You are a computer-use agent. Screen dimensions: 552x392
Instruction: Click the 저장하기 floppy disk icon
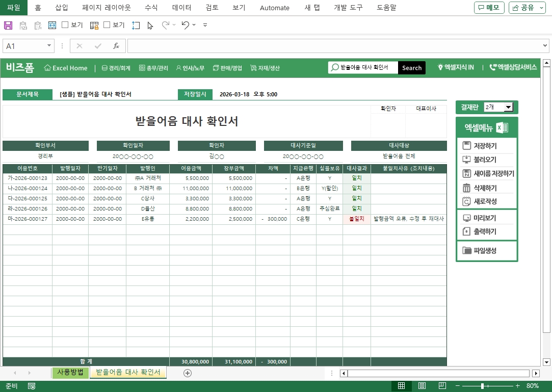[x=466, y=146]
